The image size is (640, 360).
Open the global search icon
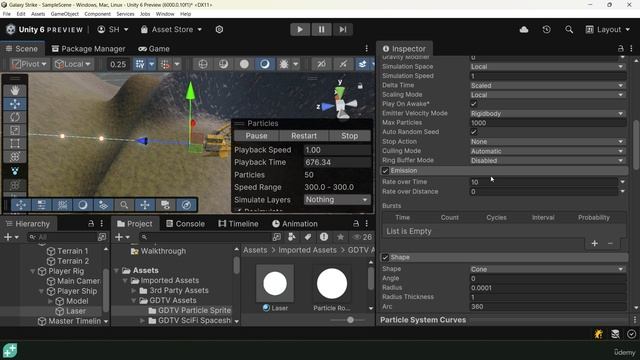(569, 29)
